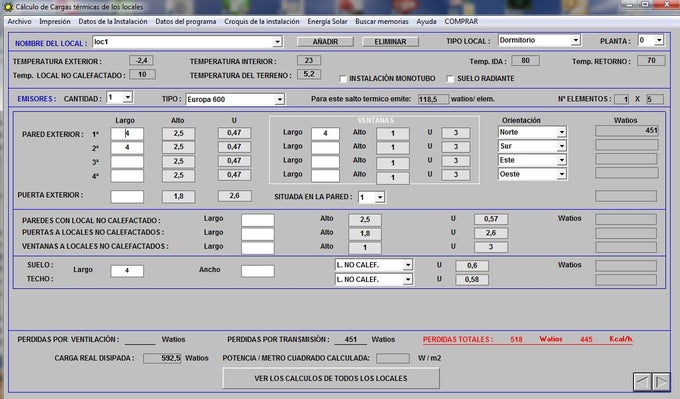Click SUELO Largo field showing 4

coord(127,271)
